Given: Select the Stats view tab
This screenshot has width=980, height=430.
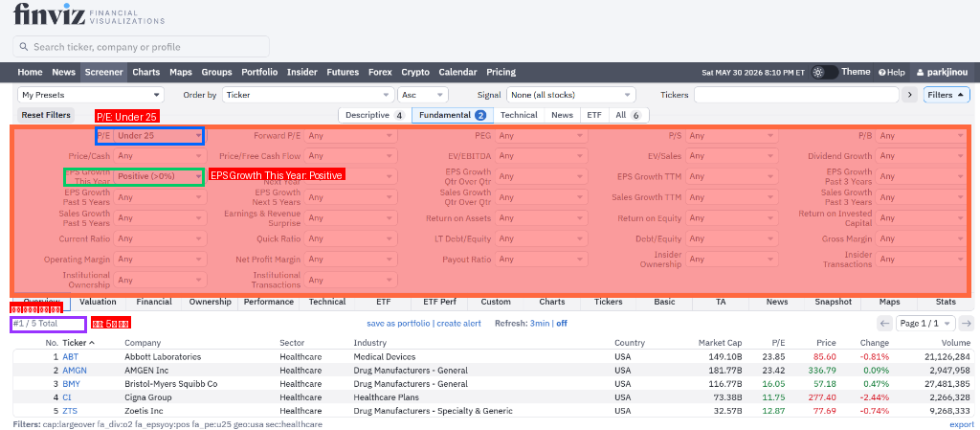Looking at the screenshot, I should click(x=946, y=302).
